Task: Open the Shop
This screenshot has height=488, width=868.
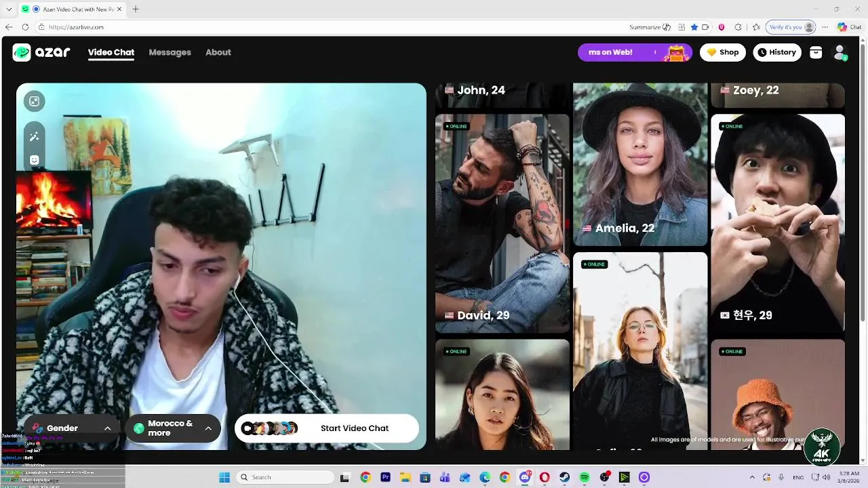Action: 723,52
